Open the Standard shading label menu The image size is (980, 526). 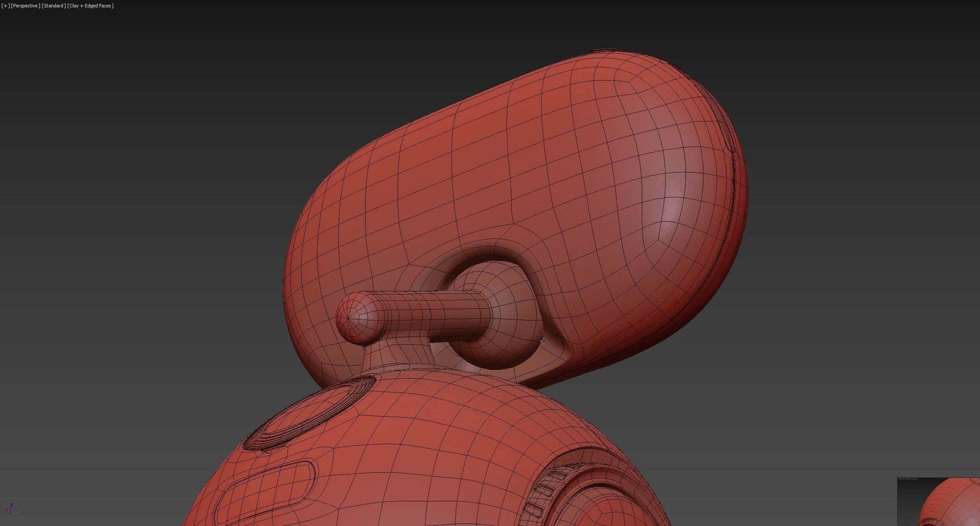pos(54,6)
